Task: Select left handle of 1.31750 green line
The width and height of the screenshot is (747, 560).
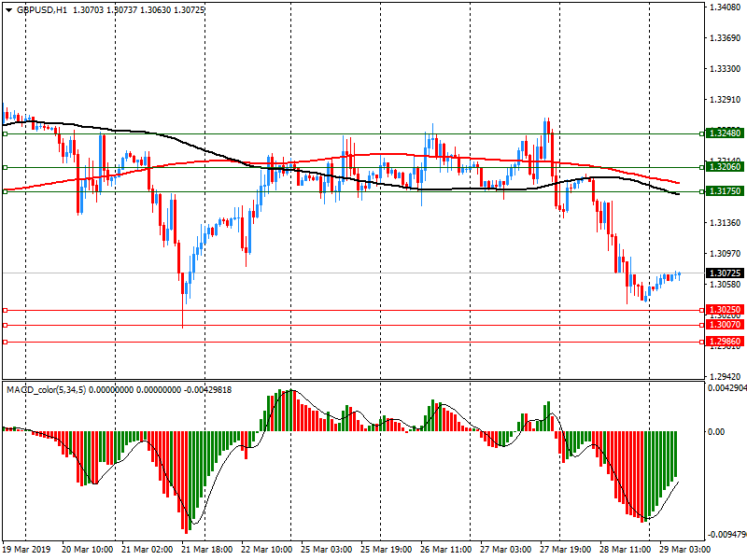Action: [5, 191]
